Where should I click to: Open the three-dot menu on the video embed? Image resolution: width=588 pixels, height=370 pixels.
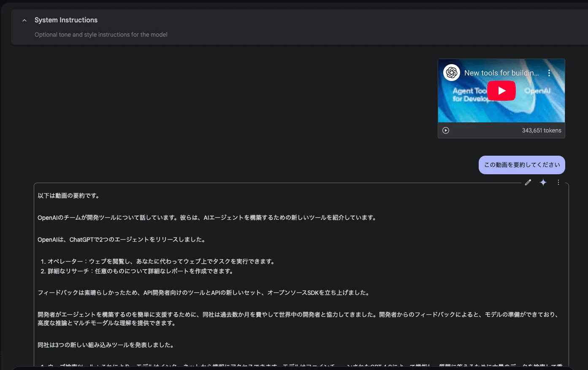pos(549,73)
